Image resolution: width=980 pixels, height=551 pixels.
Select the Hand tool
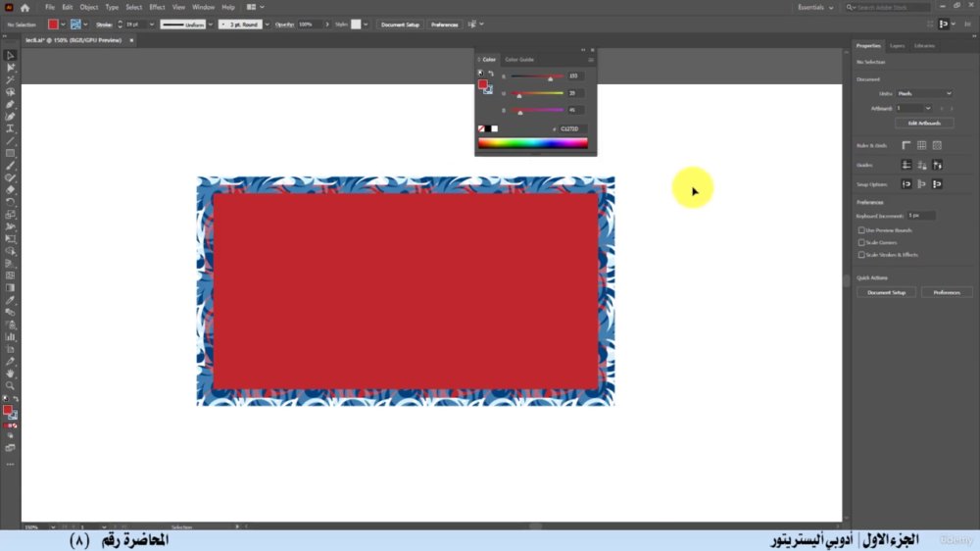click(10, 374)
